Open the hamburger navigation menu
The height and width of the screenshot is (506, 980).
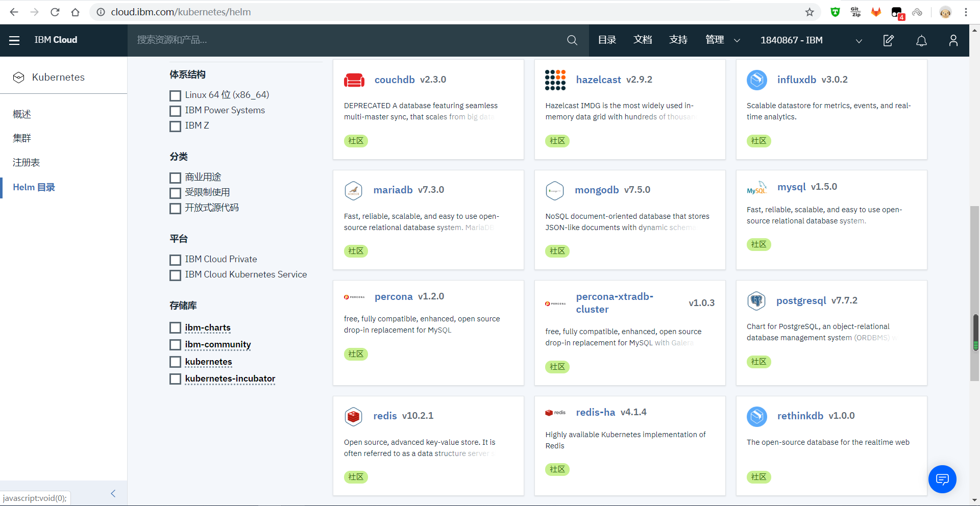[x=14, y=40]
